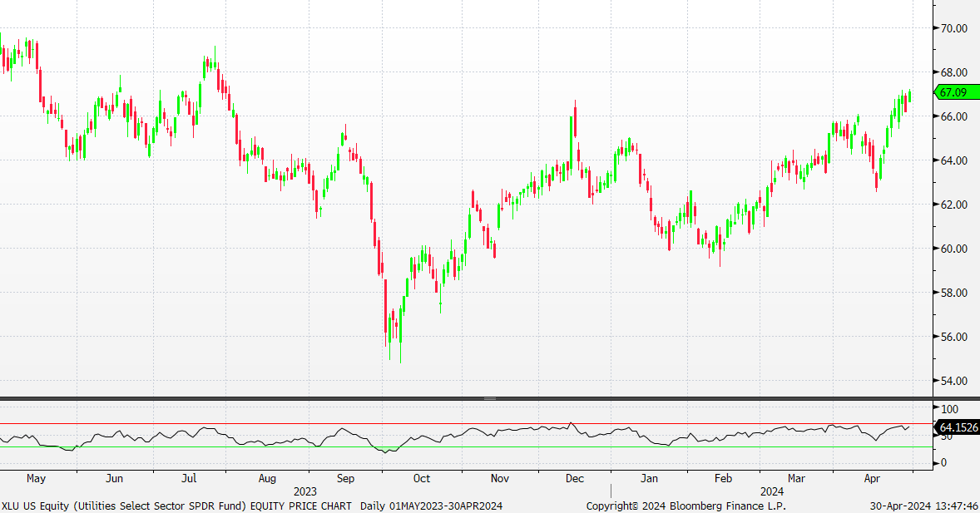Click the 100 label on RSI axis
980x513 pixels.
tap(949, 409)
